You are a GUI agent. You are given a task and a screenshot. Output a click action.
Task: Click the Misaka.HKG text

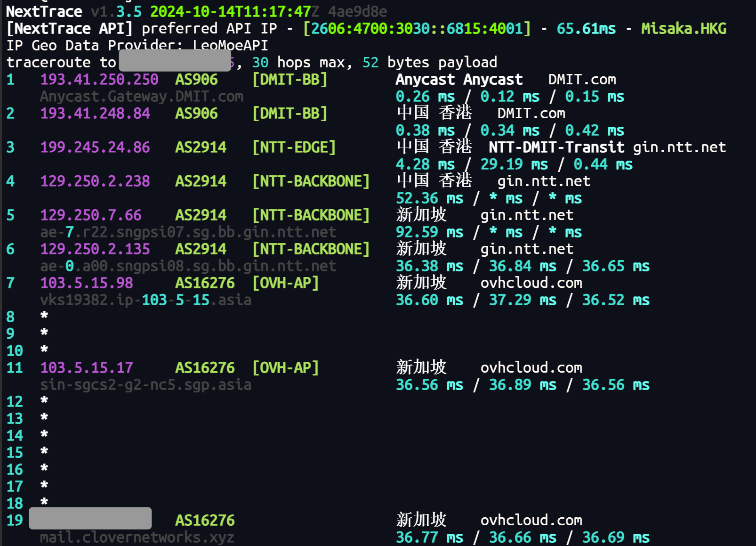tap(684, 29)
